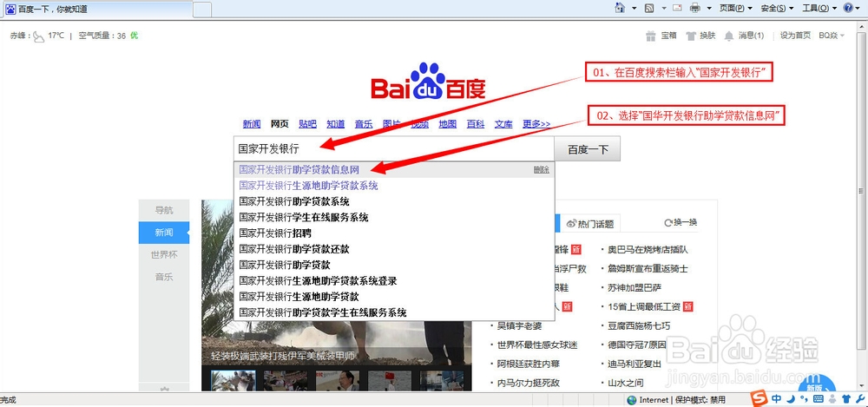Open news item 苏神加盟巴萨
868x407 pixels.
coord(635,287)
